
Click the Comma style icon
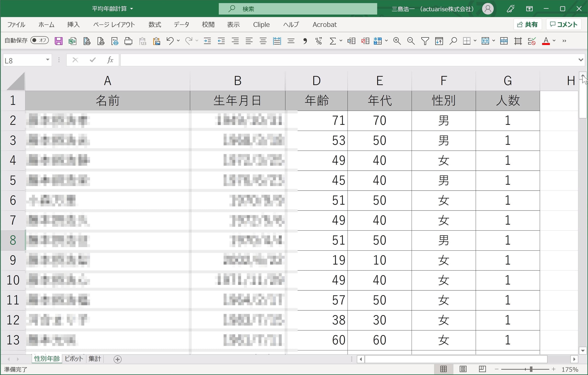305,41
